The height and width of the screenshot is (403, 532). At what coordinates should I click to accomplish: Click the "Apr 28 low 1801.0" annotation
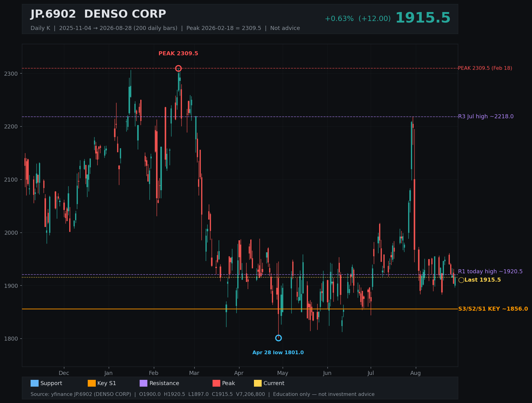pyautogui.click(x=278, y=353)
